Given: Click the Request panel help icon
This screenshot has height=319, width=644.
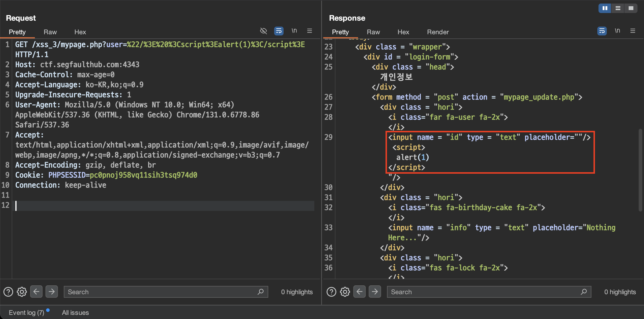Looking at the screenshot, I should pos(8,292).
